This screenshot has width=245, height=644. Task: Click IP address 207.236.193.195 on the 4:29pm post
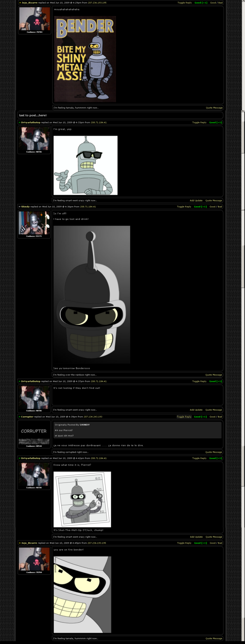(97, 3)
